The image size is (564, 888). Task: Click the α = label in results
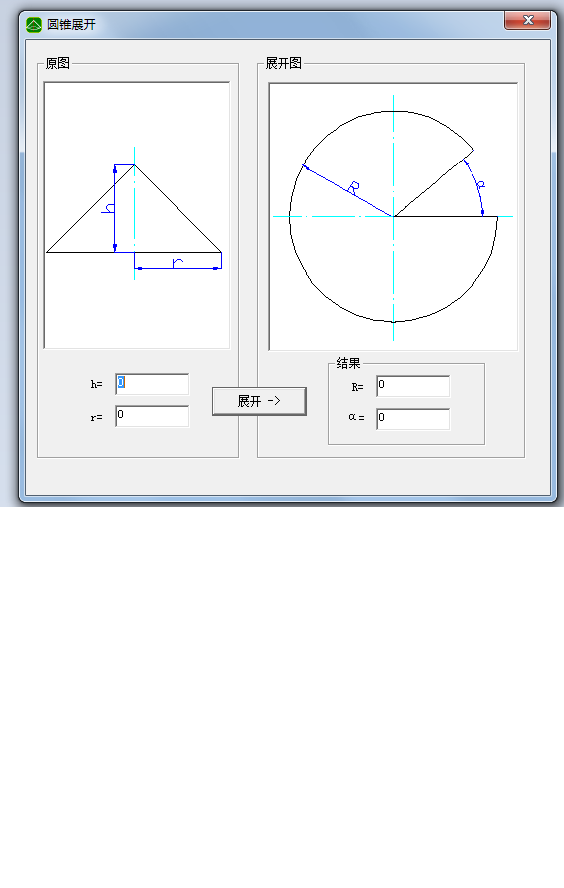point(356,417)
